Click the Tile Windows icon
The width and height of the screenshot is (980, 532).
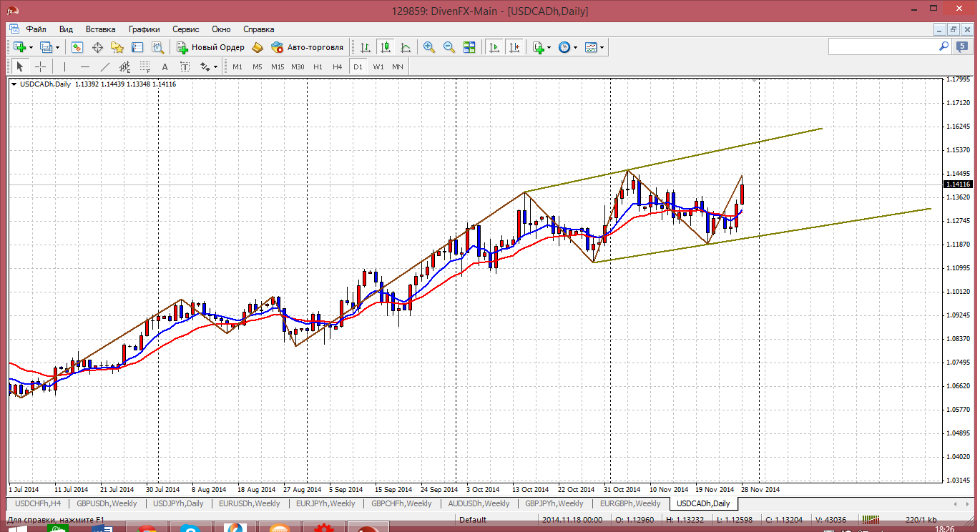tap(469, 47)
